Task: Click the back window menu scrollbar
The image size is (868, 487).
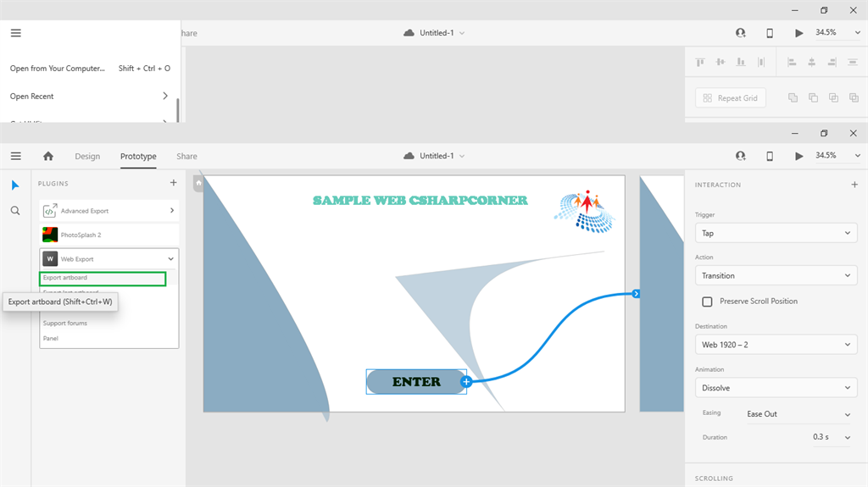Action: [178, 110]
